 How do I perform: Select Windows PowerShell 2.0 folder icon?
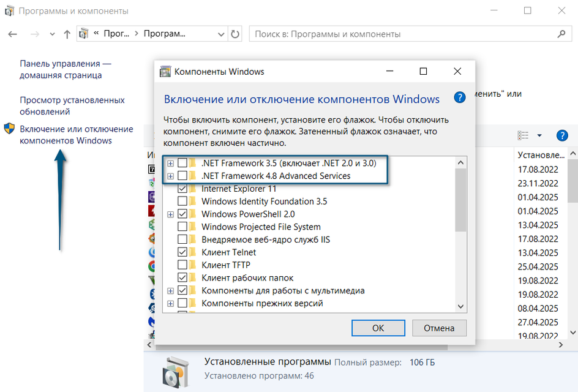(192, 214)
